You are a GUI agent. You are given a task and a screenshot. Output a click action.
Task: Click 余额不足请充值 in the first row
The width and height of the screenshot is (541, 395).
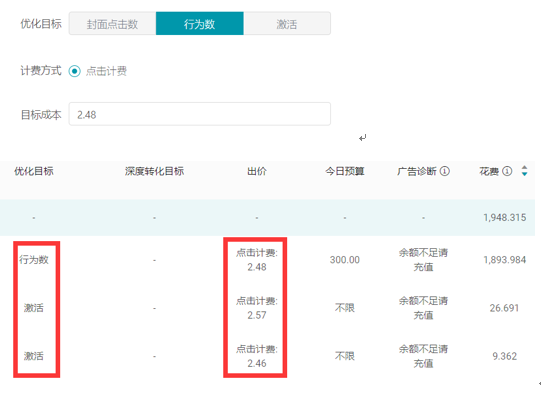[423, 260]
